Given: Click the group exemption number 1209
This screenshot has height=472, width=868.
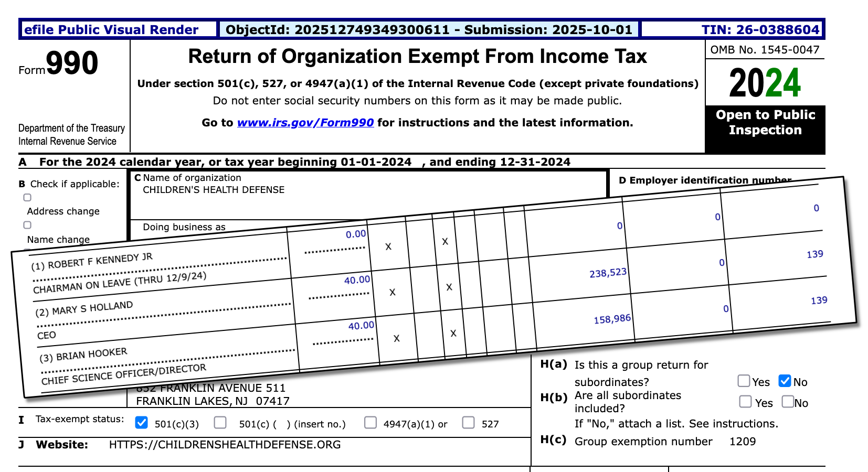Looking at the screenshot, I should (x=743, y=442).
